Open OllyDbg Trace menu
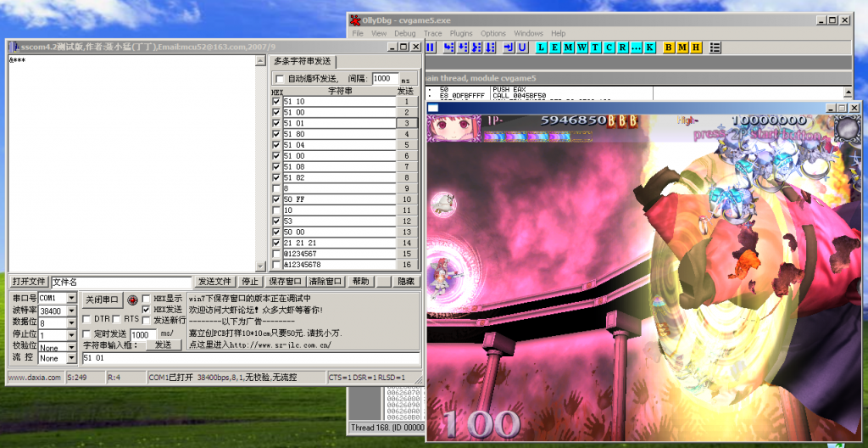Screen dimensions: 868x448 [433, 33]
